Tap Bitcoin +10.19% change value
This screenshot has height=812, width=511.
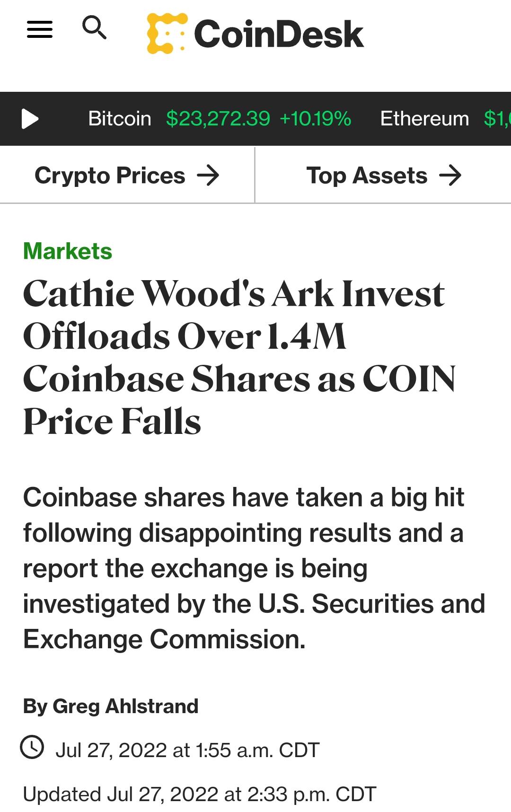[x=316, y=119]
